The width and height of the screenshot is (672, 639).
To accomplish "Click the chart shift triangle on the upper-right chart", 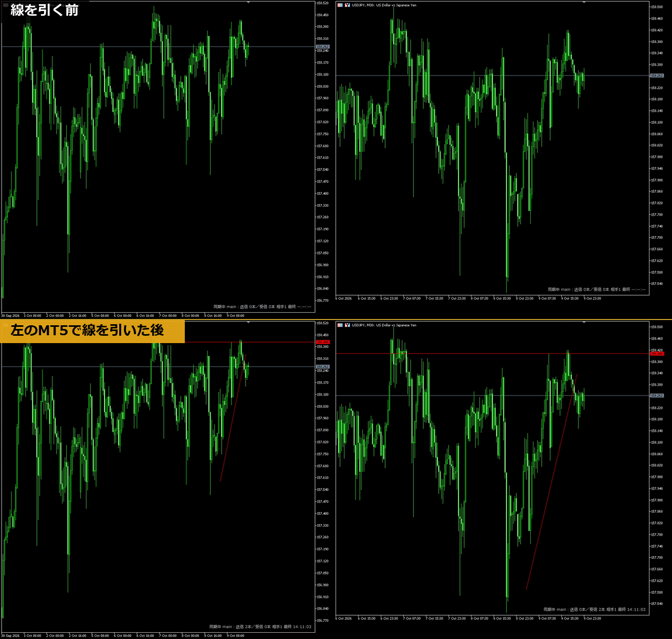I will (584, 3).
